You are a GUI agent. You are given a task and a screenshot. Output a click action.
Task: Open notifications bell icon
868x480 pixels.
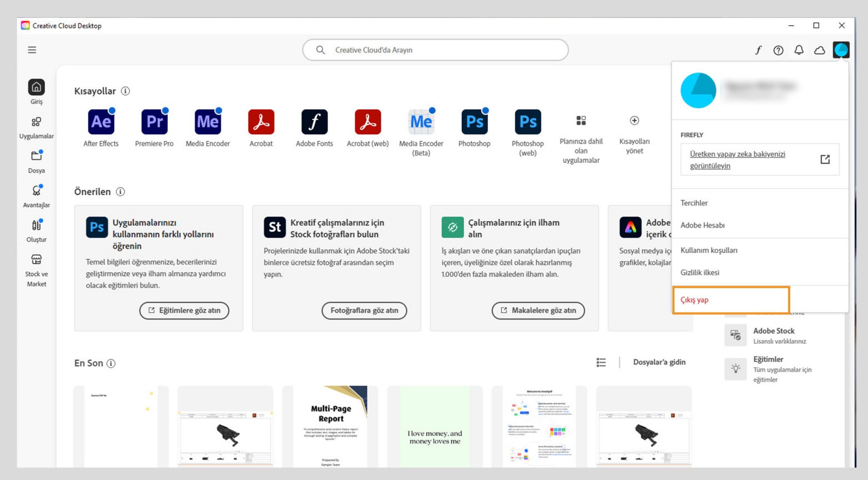click(799, 50)
